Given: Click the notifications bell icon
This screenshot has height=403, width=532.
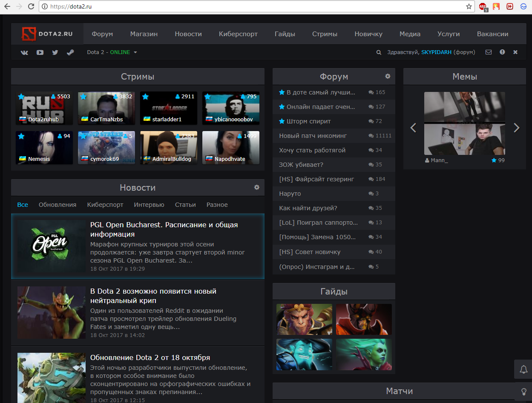Looking at the screenshot, I should [x=523, y=369].
